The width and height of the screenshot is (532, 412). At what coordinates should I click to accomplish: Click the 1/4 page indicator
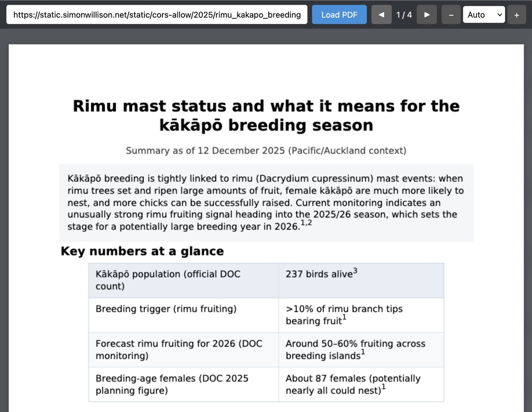404,14
